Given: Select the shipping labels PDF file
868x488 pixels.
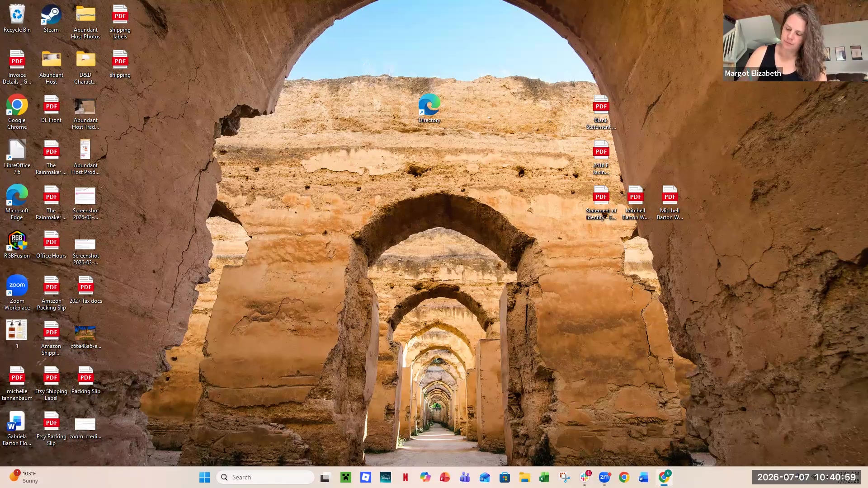Looking at the screenshot, I should (x=120, y=22).
